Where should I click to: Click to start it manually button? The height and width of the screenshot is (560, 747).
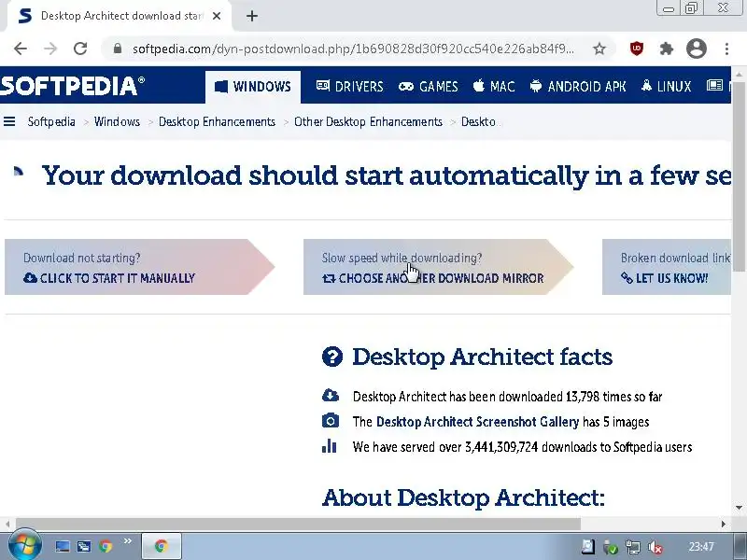coord(139,267)
